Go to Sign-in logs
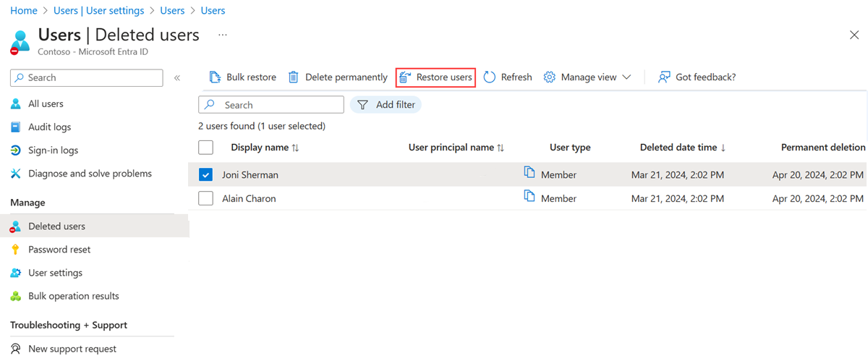Viewport: 868px width, 361px height. (53, 150)
